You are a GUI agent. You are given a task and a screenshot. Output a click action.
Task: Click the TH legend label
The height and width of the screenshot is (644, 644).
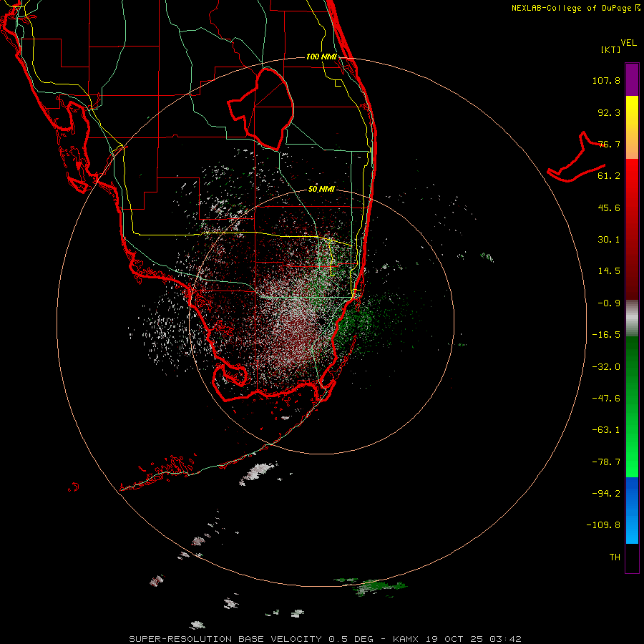(615, 557)
